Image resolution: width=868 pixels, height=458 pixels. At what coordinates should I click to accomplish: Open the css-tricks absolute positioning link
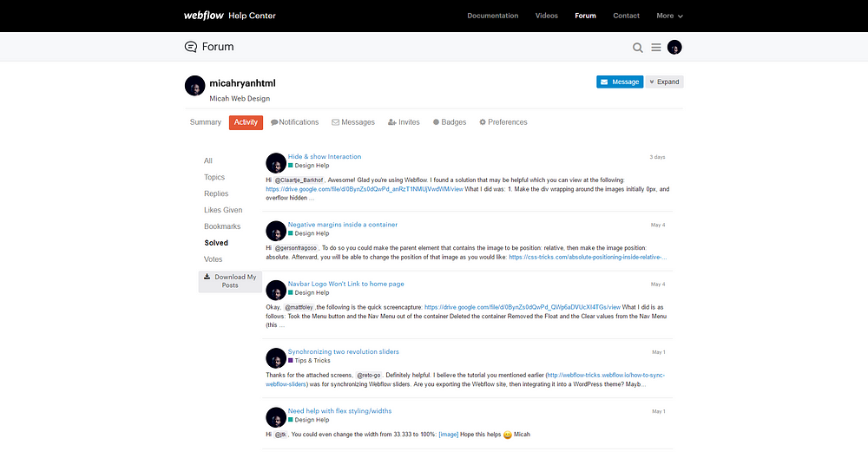coord(588,258)
